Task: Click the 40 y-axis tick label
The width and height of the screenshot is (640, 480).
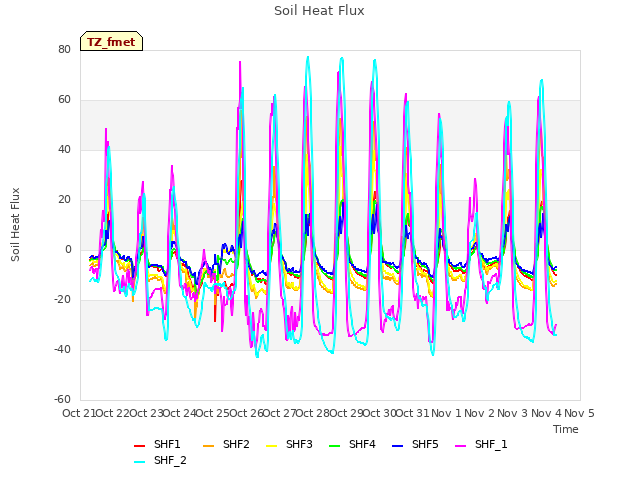Action: point(64,149)
